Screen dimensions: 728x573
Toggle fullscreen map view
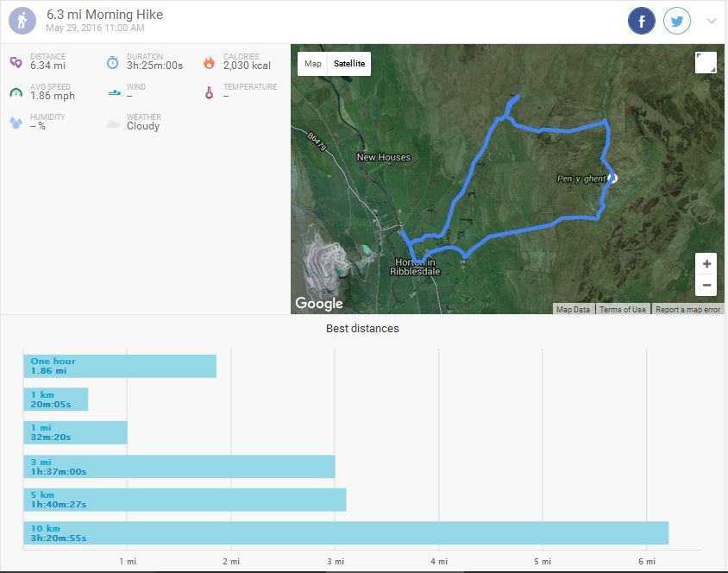coord(705,63)
